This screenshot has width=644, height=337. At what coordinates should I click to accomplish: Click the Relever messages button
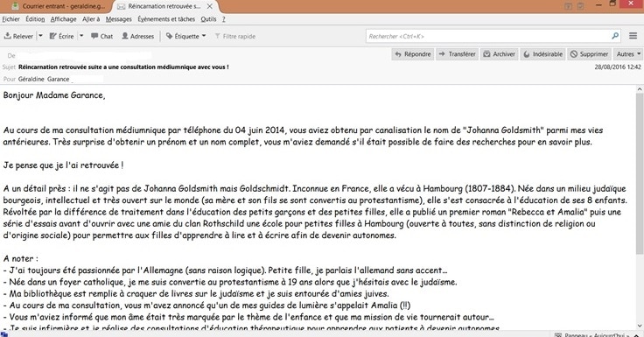19,36
